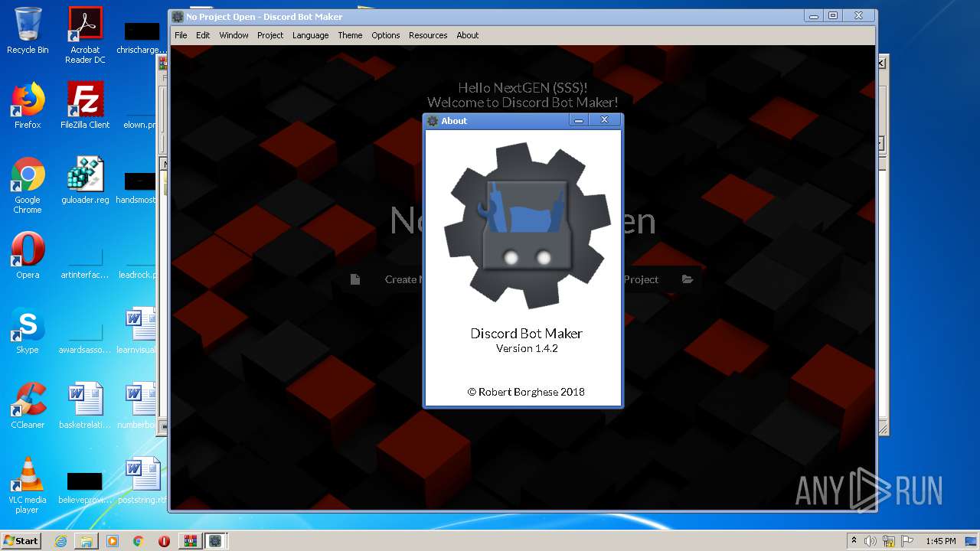Click the clock showing 1:45 PM
This screenshot has width=980, height=551.
click(941, 541)
